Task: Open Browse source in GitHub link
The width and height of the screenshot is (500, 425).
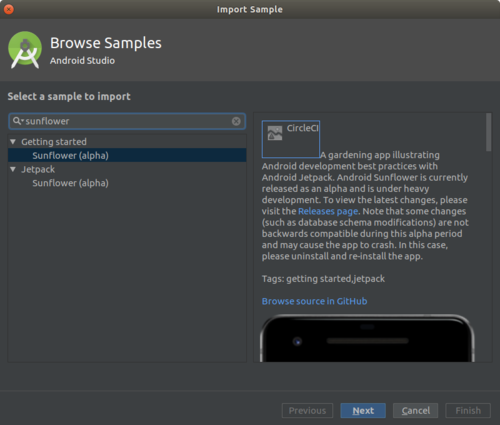Action: [314, 301]
